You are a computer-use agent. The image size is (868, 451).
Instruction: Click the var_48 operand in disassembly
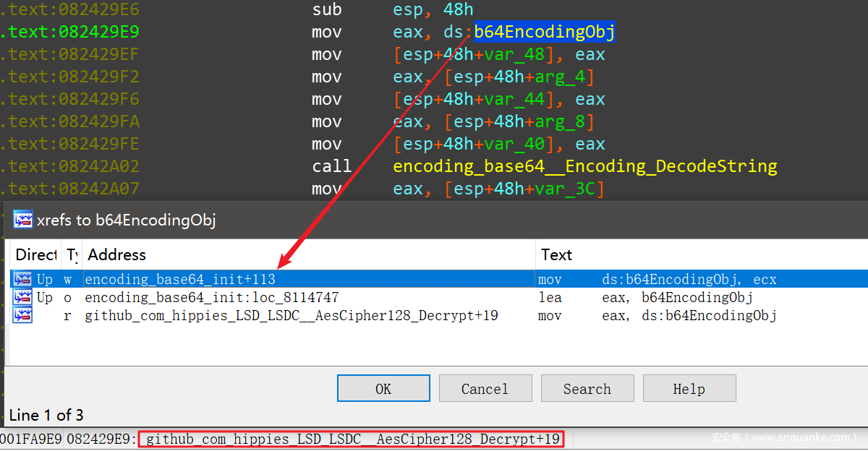pos(534,55)
